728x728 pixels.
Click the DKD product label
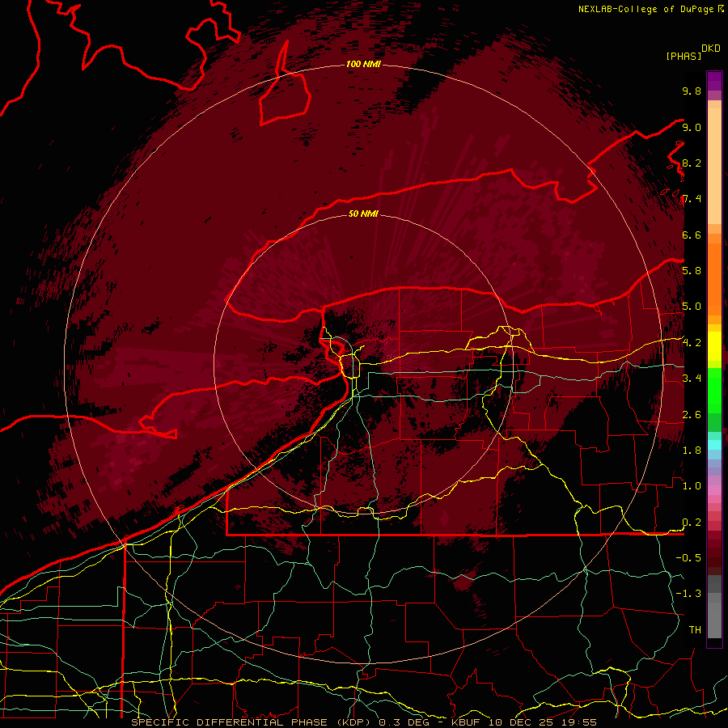(710, 48)
